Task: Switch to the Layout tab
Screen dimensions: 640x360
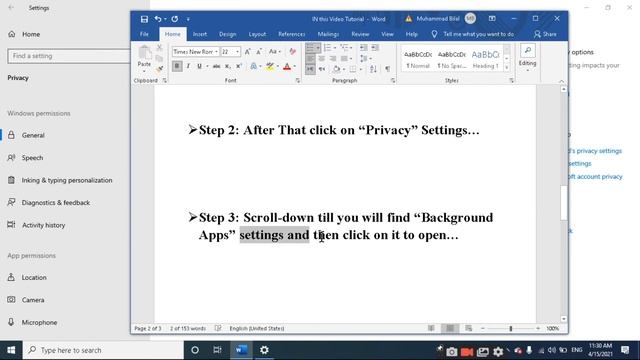Action: coord(257,34)
